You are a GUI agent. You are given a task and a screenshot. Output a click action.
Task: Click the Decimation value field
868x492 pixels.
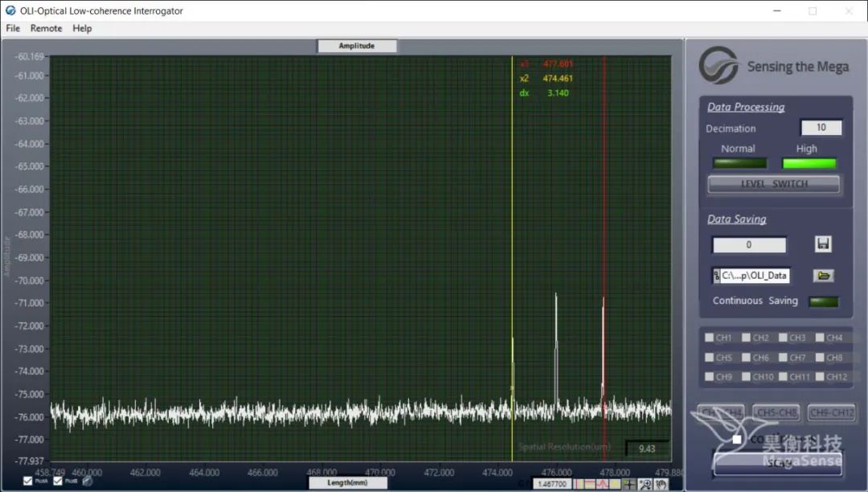coord(821,128)
